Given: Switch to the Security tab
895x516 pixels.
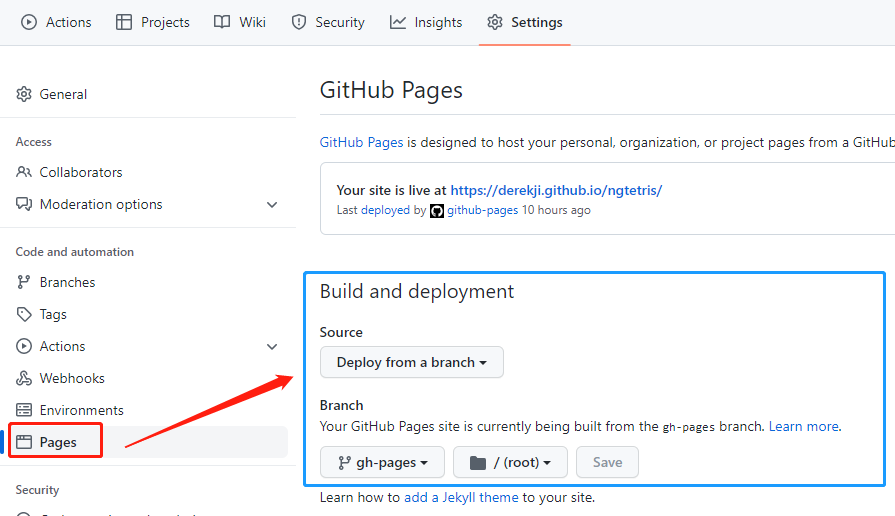Looking at the screenshot, I should point(328,22).
